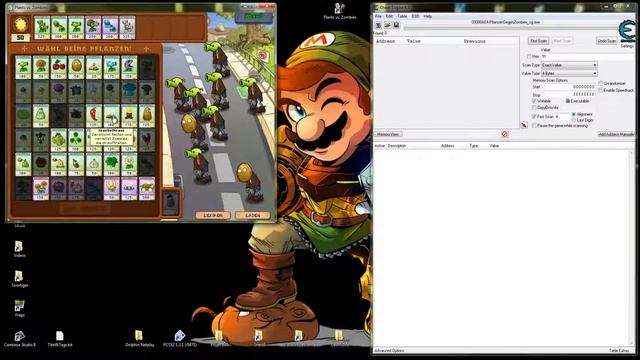Pick the Tall-nut seed card
The height and width of the screenshot is (360, 640).
147,116
